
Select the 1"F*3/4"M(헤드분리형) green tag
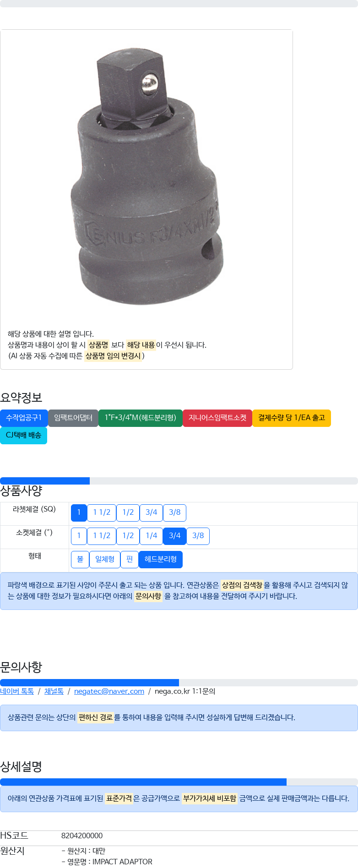[x=141, y=418]
